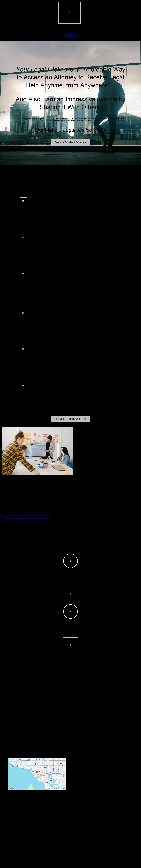This screenshot has width=141, height=868.
Task: Click the sixth feature icon in the list
Action: pos(23,385)
